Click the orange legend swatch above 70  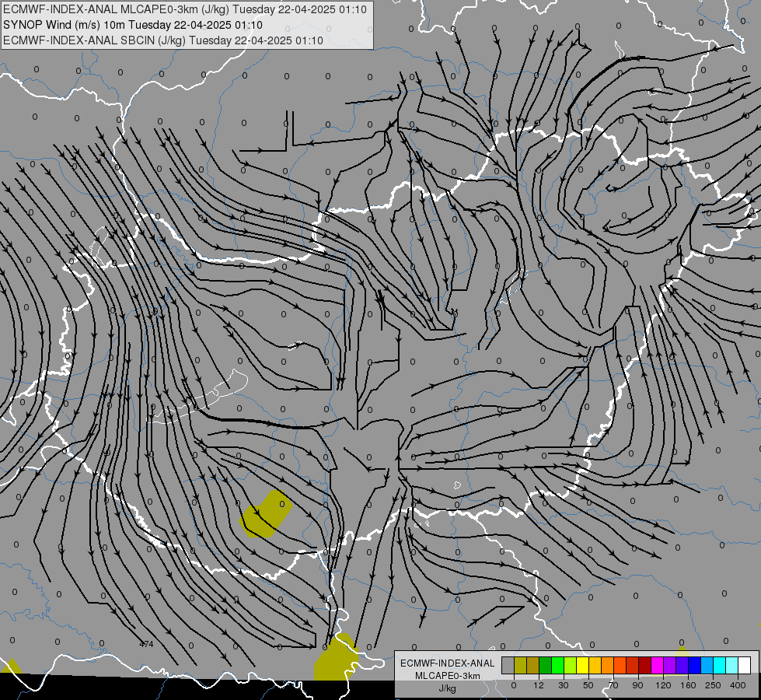(x=607, y=665)
